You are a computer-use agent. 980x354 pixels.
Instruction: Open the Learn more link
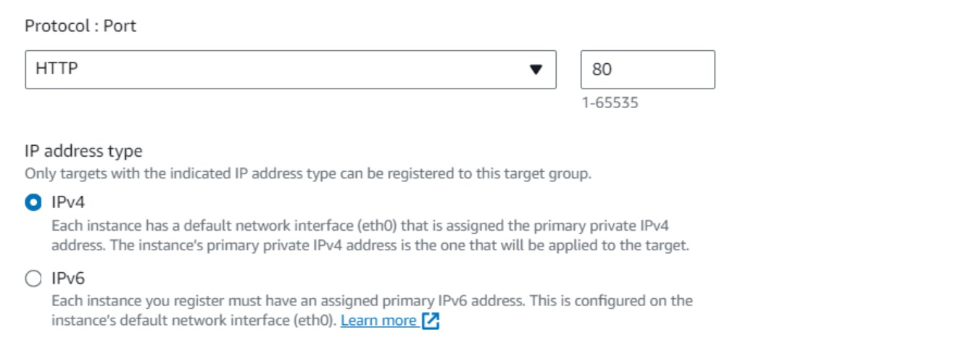point(378,321)
